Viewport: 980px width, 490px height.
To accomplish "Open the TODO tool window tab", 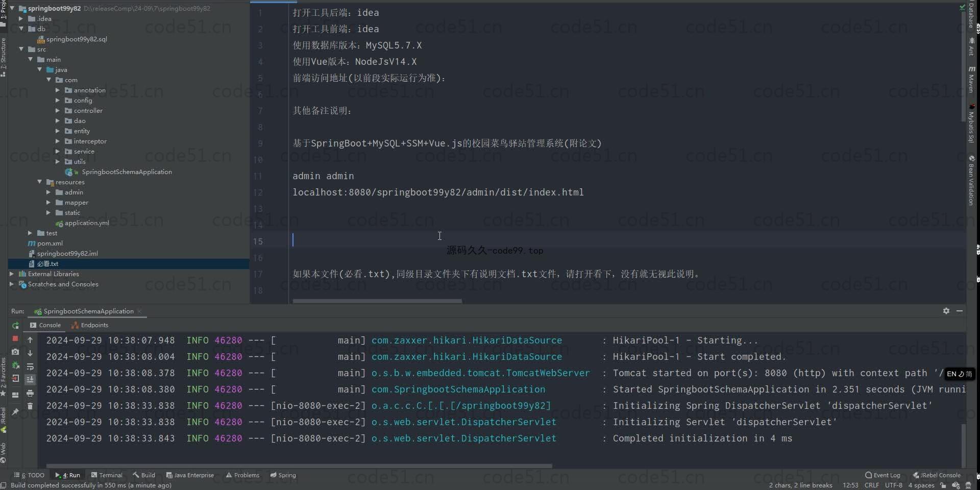I will 29,475.
